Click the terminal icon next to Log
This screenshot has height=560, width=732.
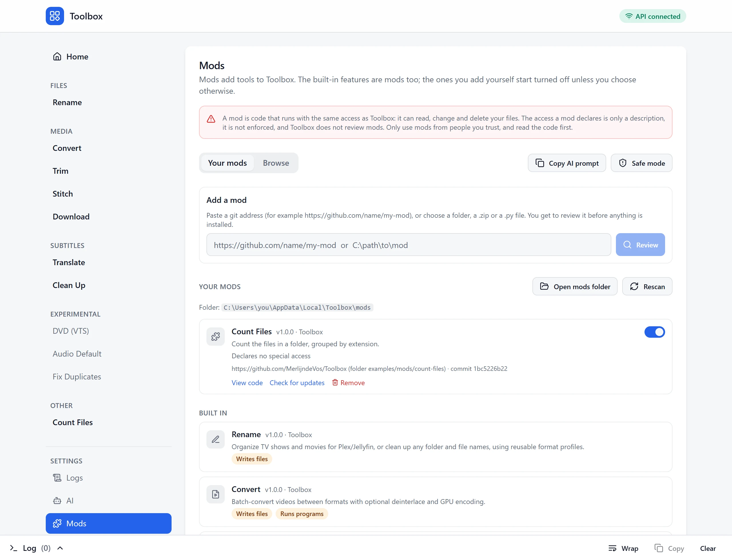pyautogui.click(x=13, y=548)
